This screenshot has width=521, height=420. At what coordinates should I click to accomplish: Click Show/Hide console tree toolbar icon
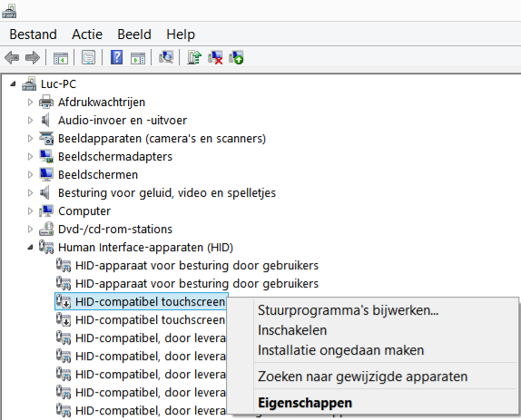(x=61, y=58)
